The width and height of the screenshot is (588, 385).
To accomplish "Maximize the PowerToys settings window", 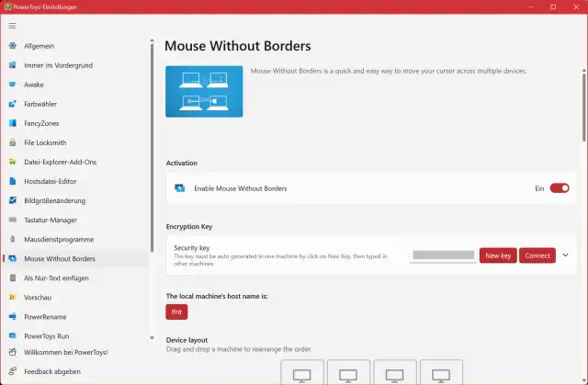I will pos(553,6).
